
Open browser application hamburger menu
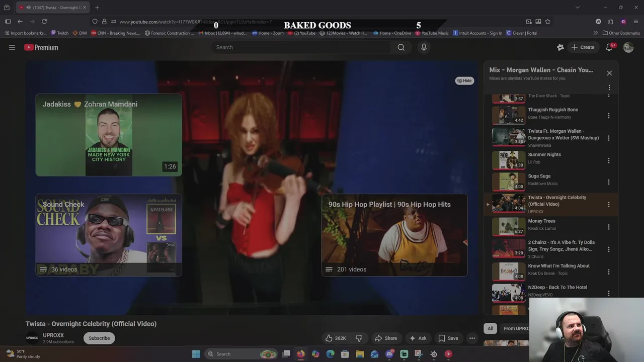636,22
